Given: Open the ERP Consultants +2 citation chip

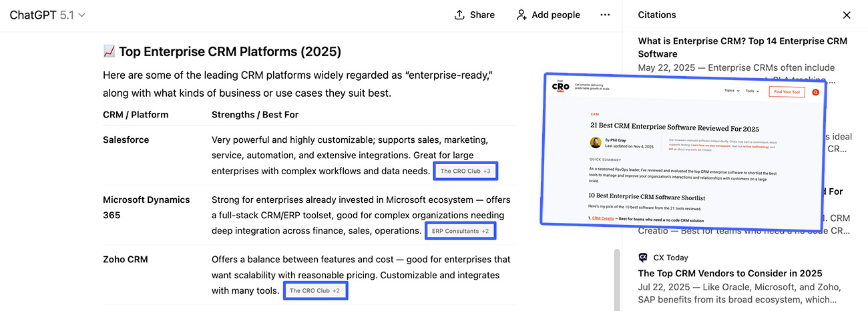Looking at the screenshot, I should (x=460, y=231).
